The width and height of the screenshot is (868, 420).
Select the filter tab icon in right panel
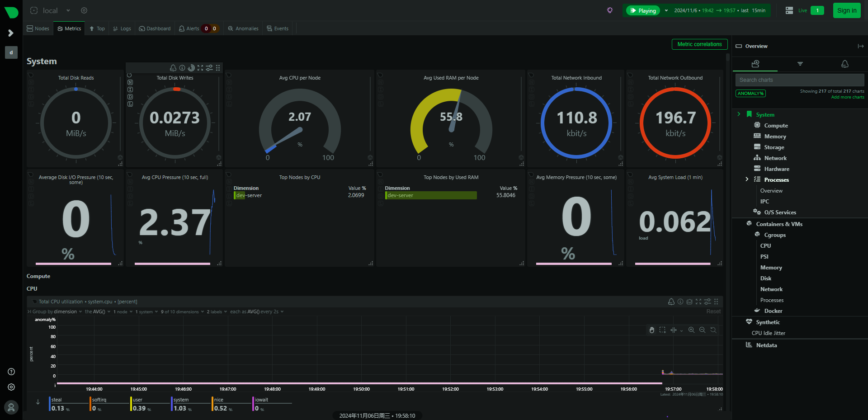[x=800, y=64]
